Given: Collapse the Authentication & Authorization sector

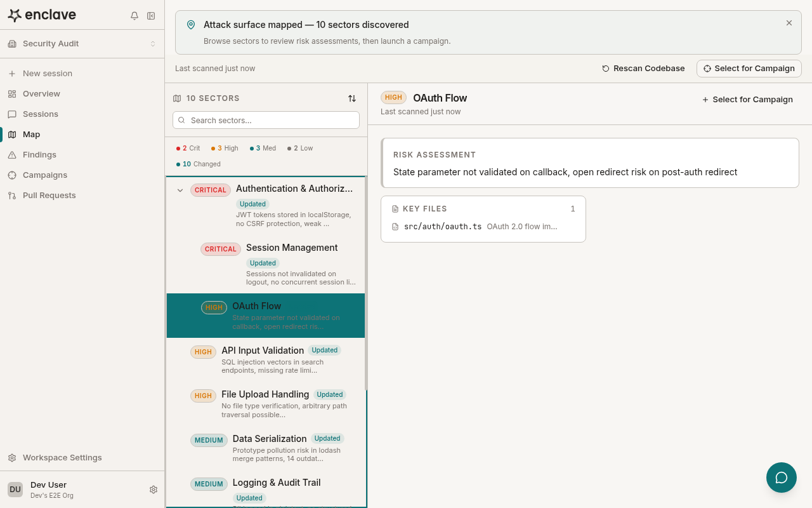Looking at the screenshot, I should point(180,190).
